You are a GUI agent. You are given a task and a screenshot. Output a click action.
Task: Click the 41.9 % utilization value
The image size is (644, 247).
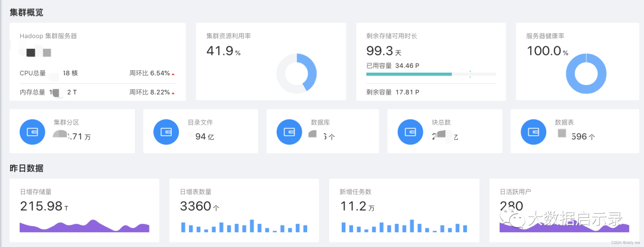(x=224, y=51)
